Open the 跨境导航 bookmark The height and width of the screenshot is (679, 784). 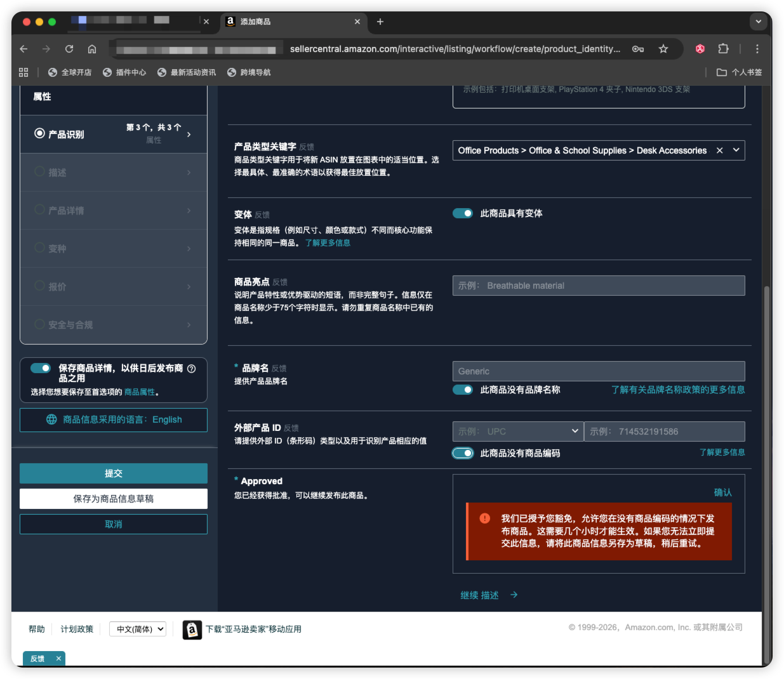(249, 72)
